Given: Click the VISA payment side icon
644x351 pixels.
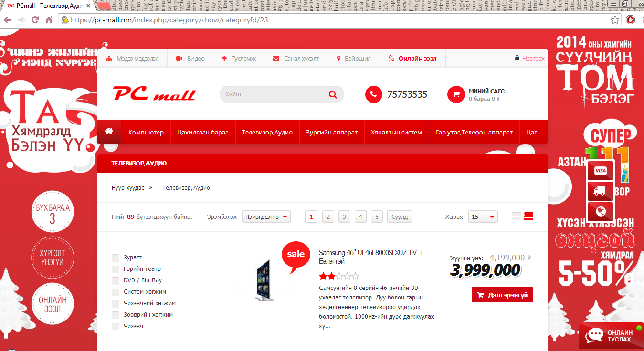Looking at the screenshot, I should click(x=600, y=171).
